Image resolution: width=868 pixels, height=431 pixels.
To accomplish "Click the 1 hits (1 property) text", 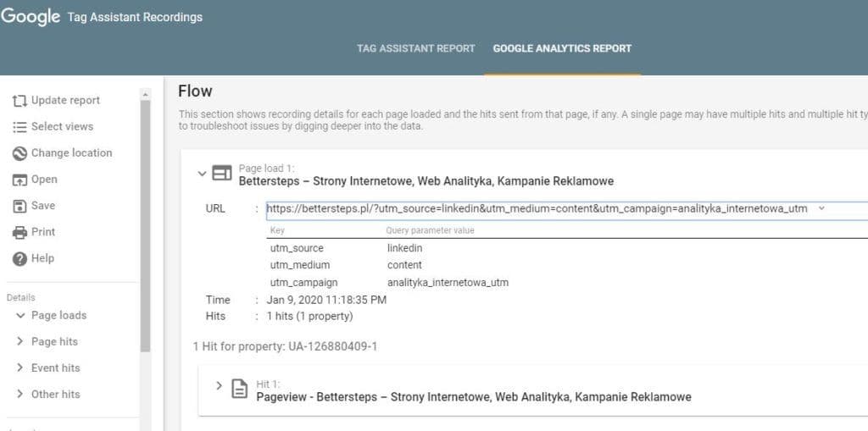I will click(x=309, y=317).
